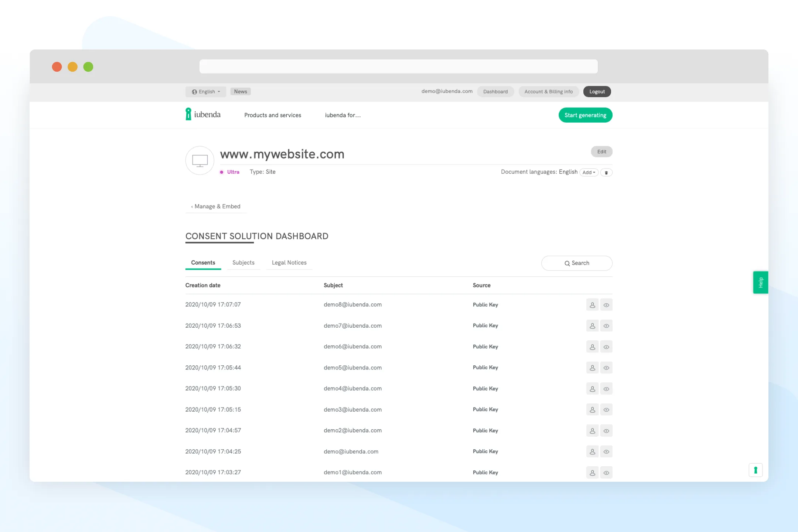Click timestamp 2020/10/09 17:07:07
798x532 pixels.
(x=213, y=305)
